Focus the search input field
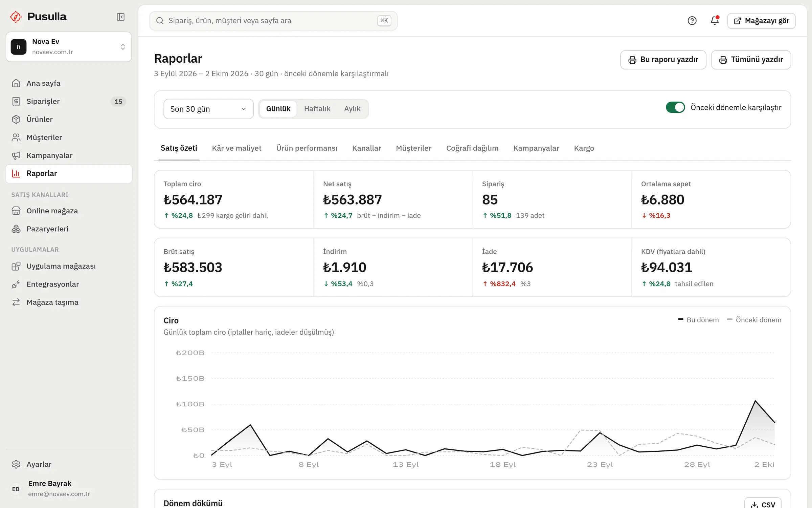The width and height of the screenshot is (812, 508). click(273, 21)
